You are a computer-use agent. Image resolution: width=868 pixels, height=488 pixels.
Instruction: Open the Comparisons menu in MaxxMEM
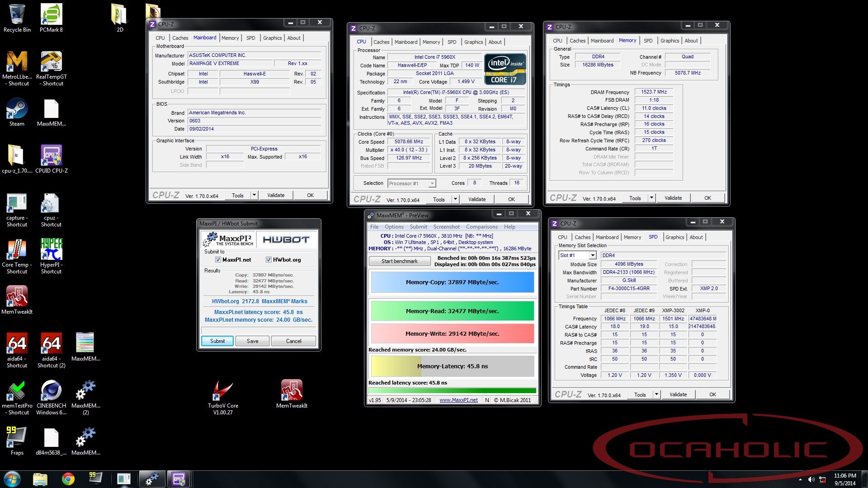coord(481,227)
